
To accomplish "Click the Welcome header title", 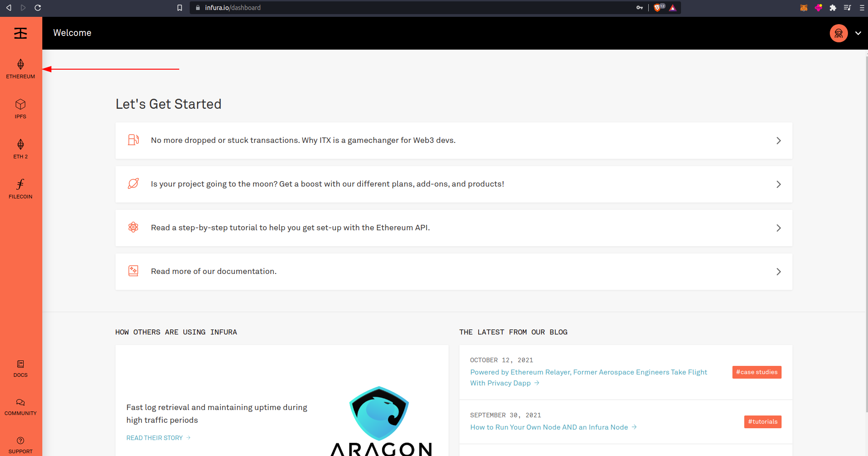I will (x=72, y=33).
